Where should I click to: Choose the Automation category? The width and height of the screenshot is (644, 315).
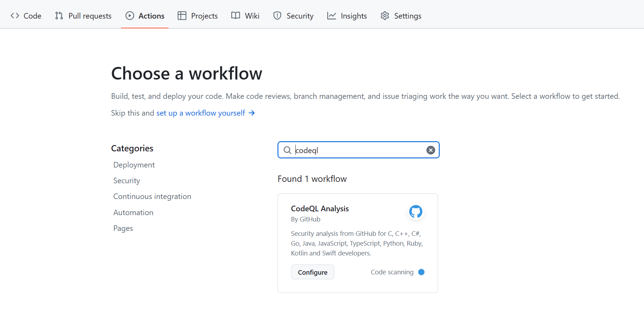coord(133,212)
